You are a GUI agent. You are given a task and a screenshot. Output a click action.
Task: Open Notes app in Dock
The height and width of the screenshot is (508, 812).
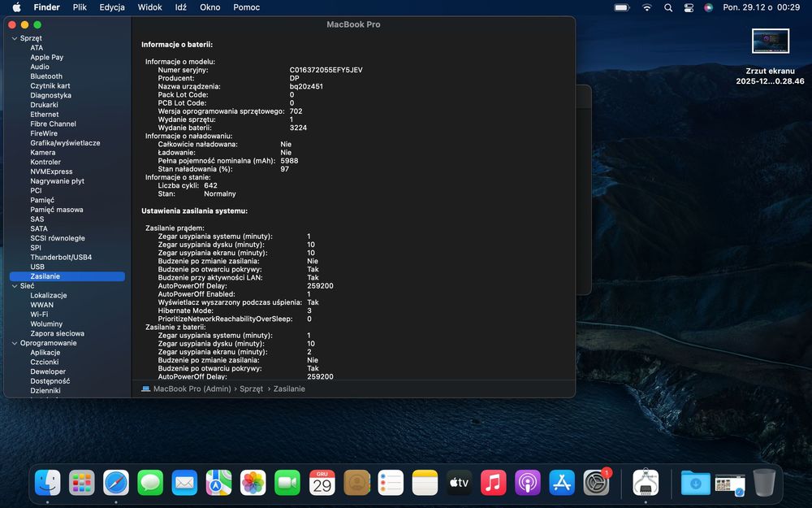(x=425, y=483)
